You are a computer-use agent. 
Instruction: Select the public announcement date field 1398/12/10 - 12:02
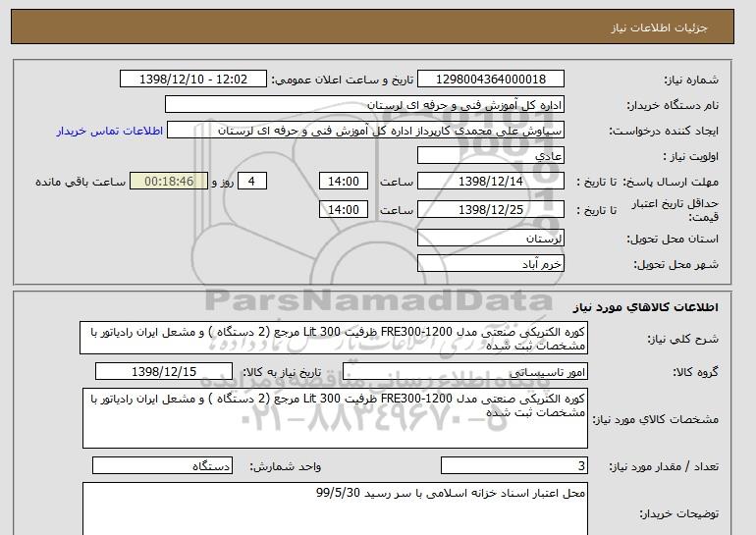coord(192,80)
